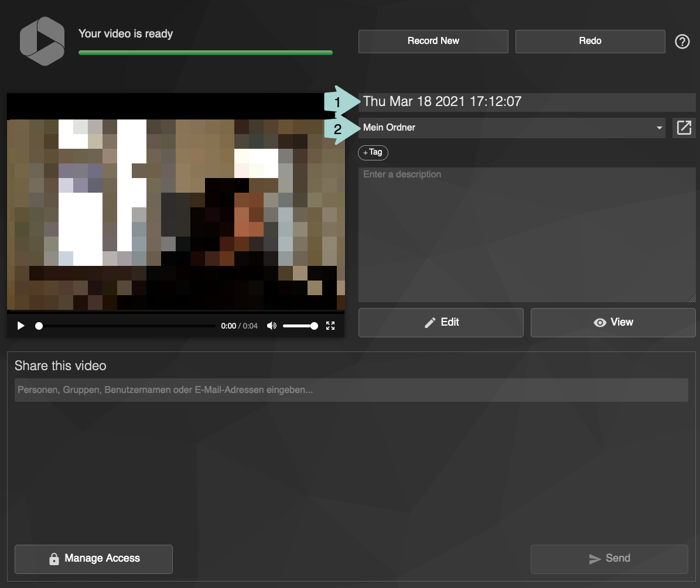Click the Send button
700x588 pixels.
(609, 559)
